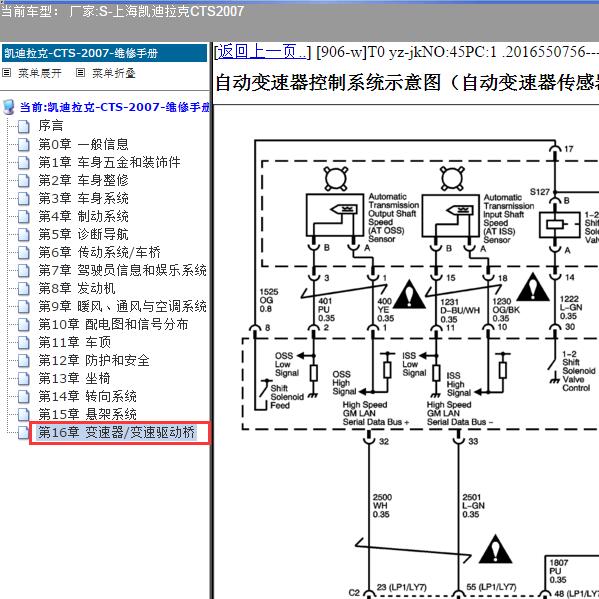
Task: Click page icon next to 序言
Action: (24, 126)
